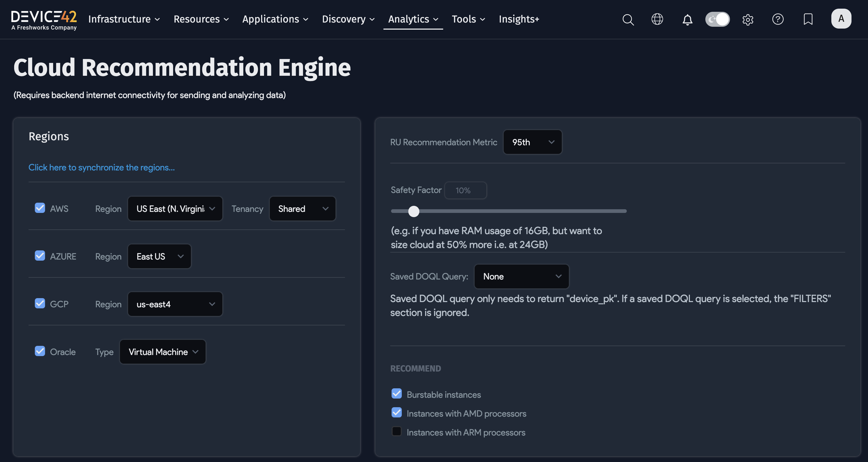Open the search icon in the top bar
This screenshot has height=462, width=868.
pos(628,19)
